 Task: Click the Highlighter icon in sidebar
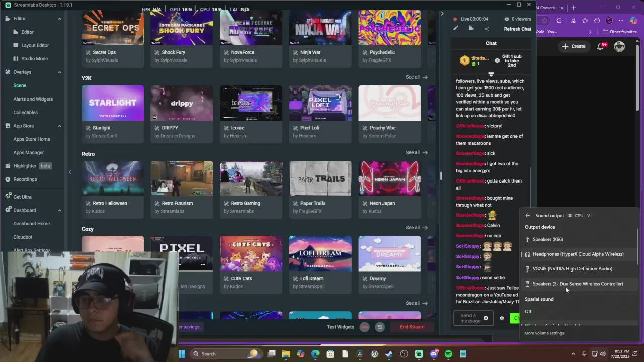8,166
